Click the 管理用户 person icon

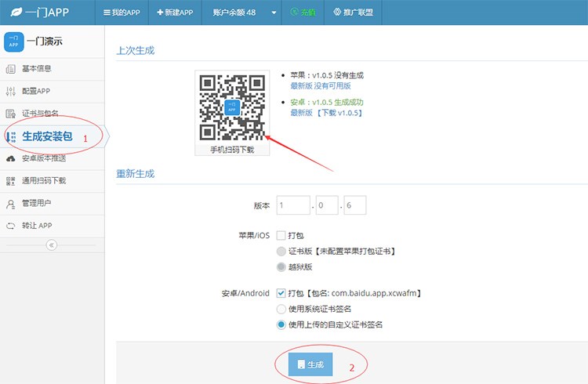tap(11, 204)
